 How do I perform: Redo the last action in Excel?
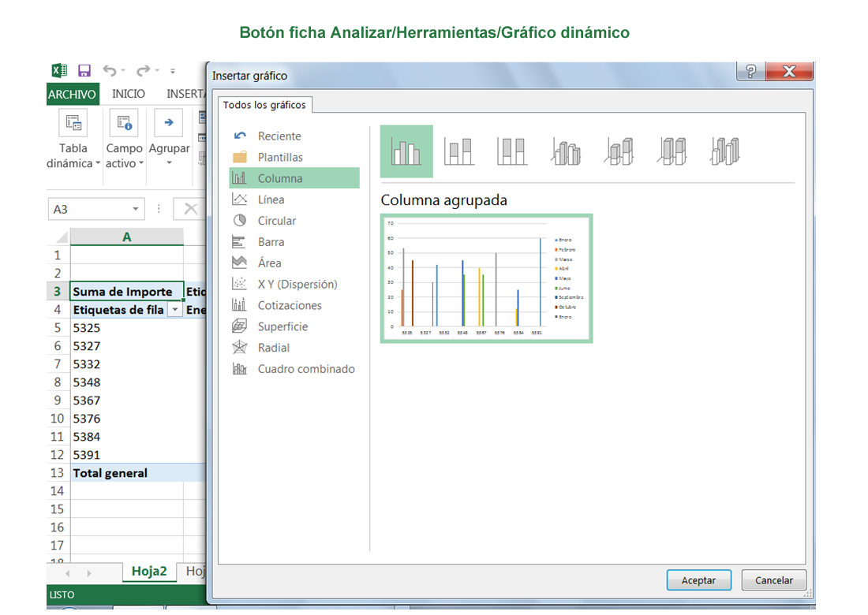click(x=144, y=70)
